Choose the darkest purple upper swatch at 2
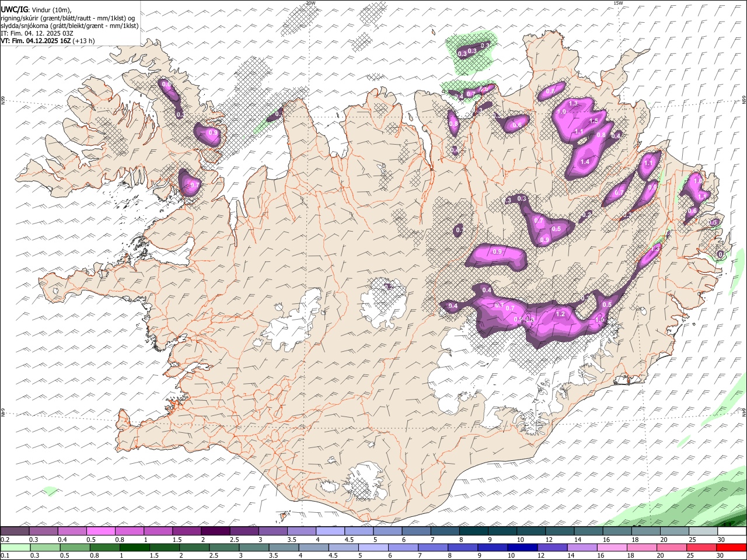747x560 pixels. pyautogui.click(x=215, y=531)
